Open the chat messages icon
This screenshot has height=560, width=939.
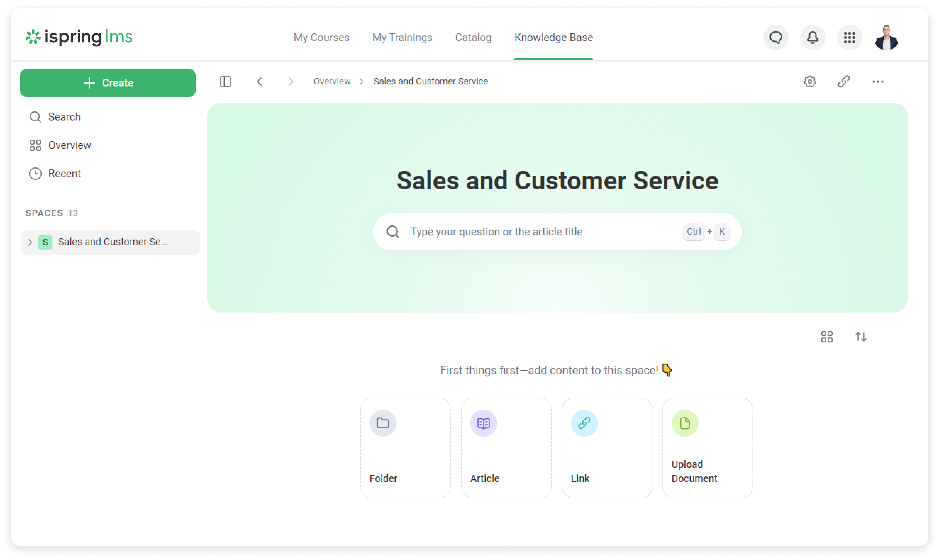tap(776, 37)
